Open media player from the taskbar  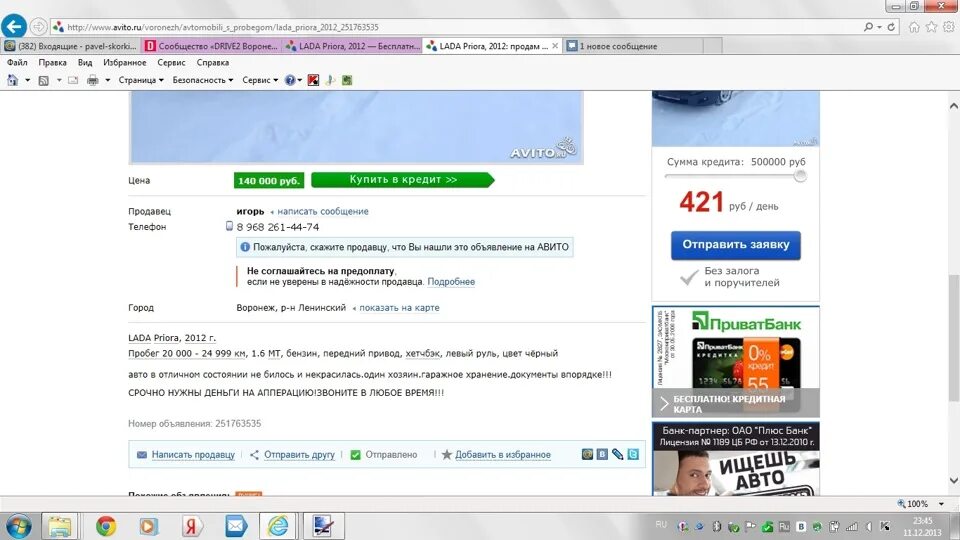[148, 526]
